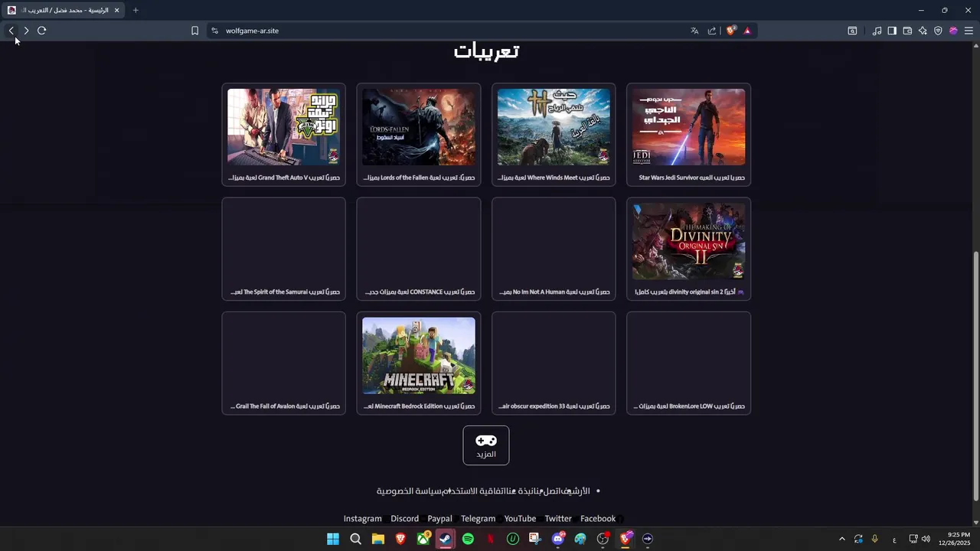The height and width of the screenshot is (551, 980).
Task: Click the microphone tray icon
Action: click(x=874, y=539)
